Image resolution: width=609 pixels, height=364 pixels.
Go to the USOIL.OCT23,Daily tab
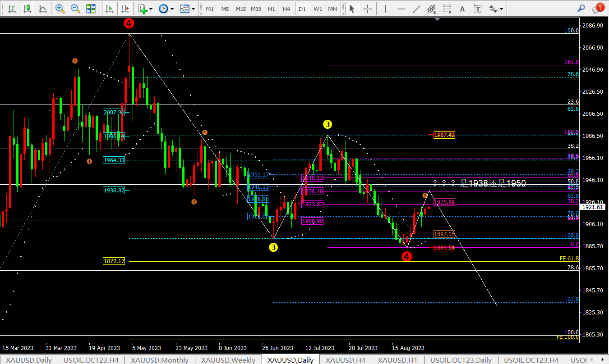pyautogui.click(x=461, y=360)
